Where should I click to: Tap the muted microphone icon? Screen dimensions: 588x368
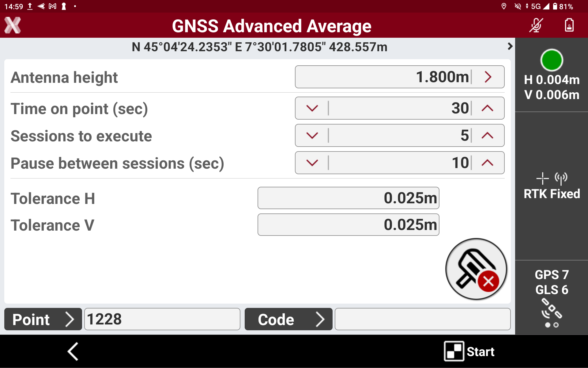coord(536,25)
